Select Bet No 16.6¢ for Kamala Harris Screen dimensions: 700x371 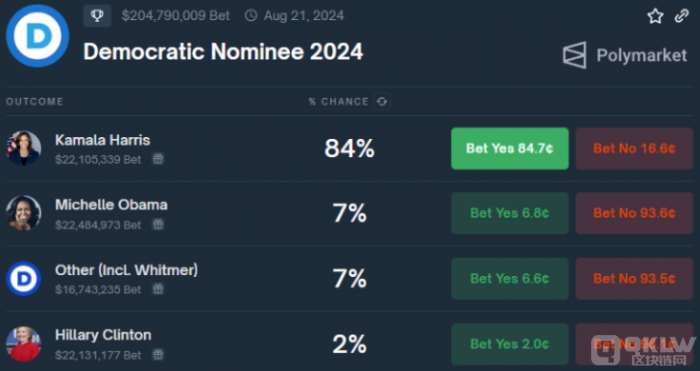tap(634, 148)
